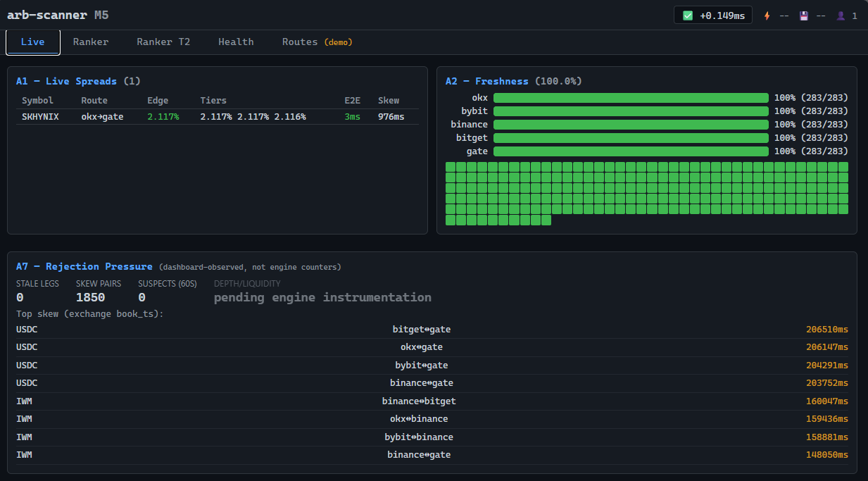The image size is (868, 481).
Task: Click the lightning bolt status icon
Action: click(767, 15)
